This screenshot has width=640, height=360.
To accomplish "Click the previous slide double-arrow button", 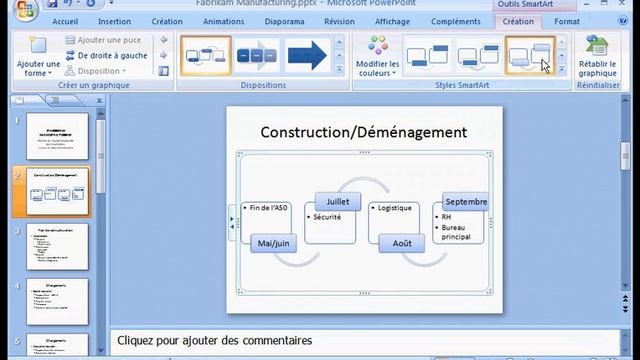I will click(625, 299).
